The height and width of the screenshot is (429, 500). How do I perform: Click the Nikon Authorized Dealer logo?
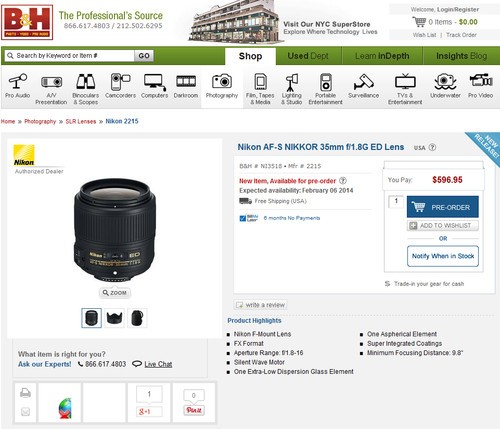coord(24,155)
